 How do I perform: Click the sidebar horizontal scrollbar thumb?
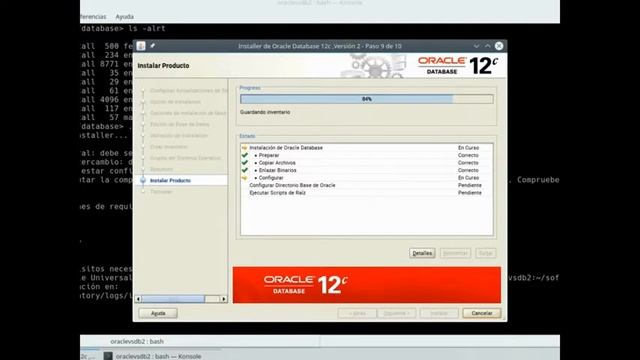coord(173,299)
